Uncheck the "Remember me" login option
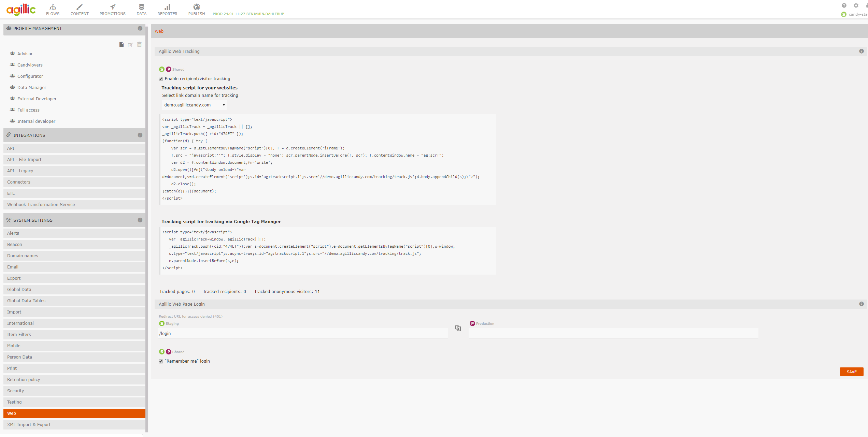This screenshot has width=868, height=437. [161, 361]
